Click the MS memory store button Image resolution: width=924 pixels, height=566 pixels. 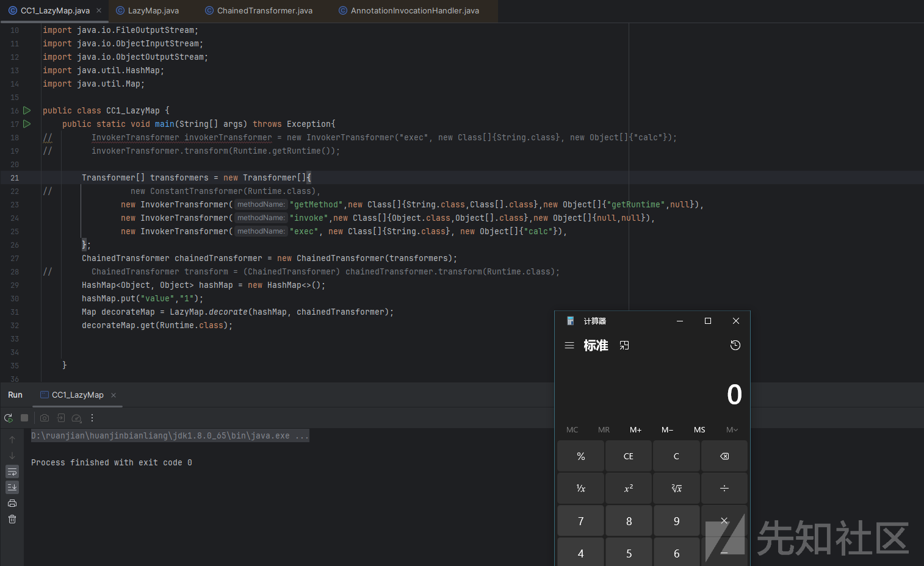699,430
